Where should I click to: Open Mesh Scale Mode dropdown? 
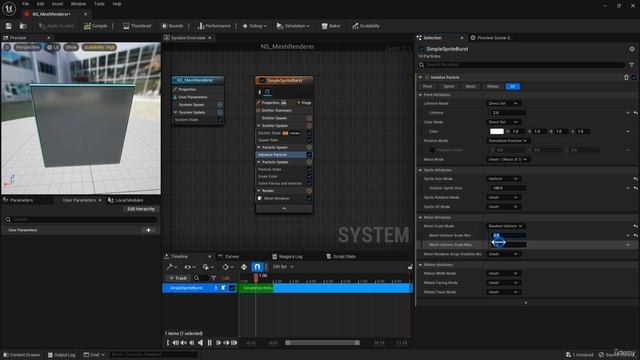click(x=505, y=226)
